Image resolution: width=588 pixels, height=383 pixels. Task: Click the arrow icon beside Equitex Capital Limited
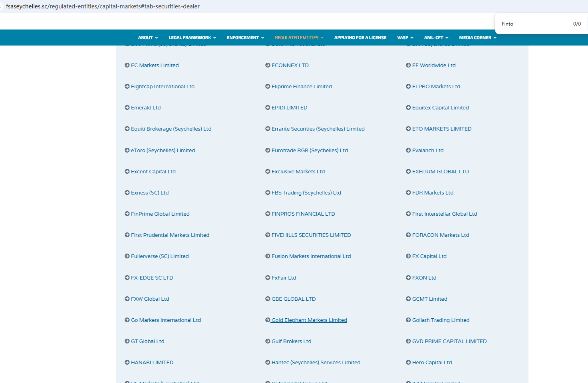point(408,107)
